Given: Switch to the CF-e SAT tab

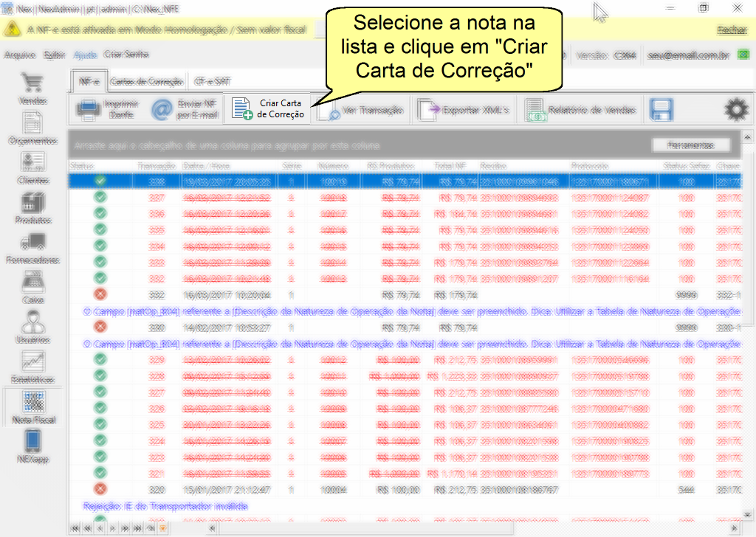Looking at the screenshot, I should (x=212, y=81).
